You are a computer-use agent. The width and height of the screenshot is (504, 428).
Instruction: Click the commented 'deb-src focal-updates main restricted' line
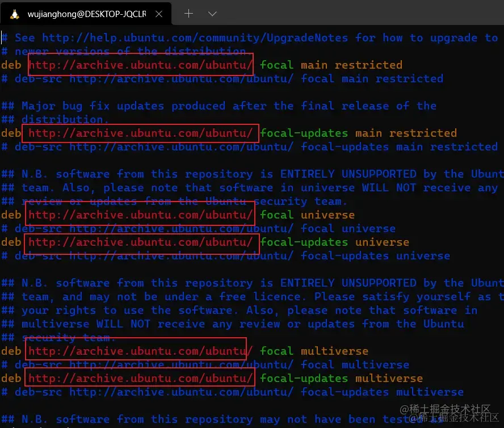coord(249,147)
